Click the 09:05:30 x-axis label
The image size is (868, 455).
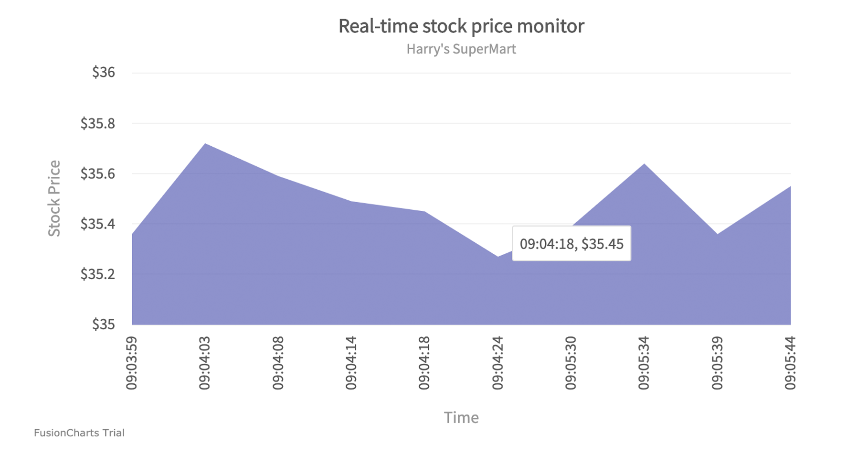(x=571, y=363)
